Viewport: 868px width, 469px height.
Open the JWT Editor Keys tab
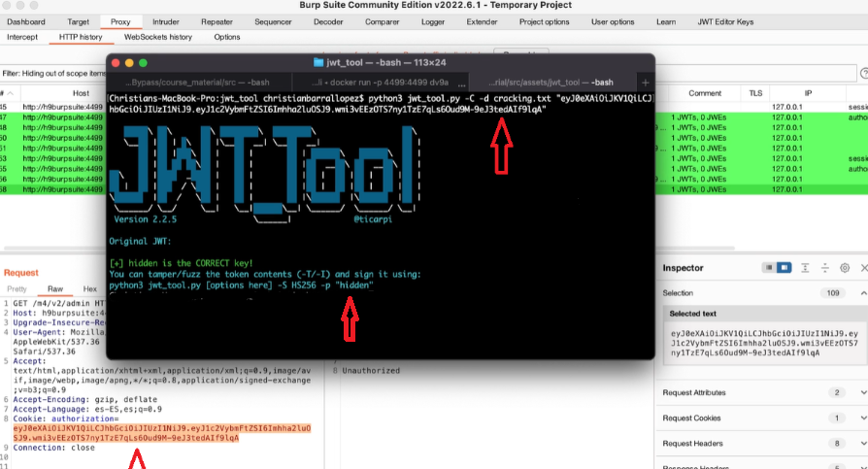[725, 22]
